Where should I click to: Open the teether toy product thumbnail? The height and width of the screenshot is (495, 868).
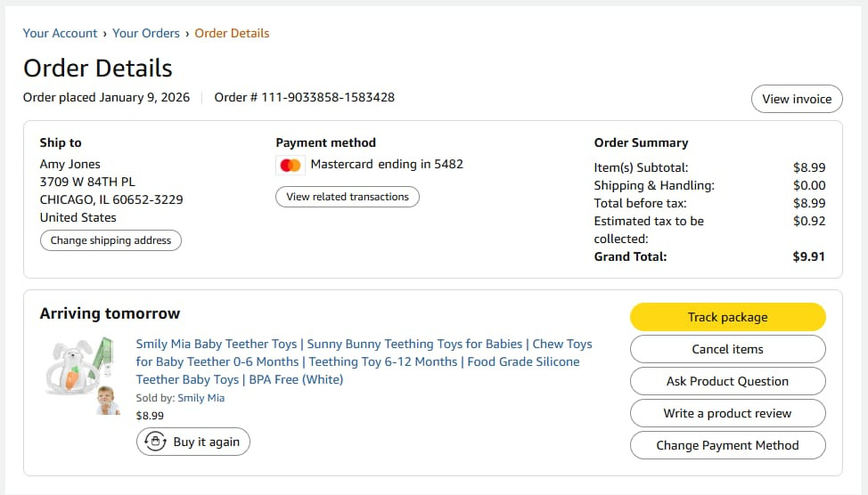tap(83, 375)
